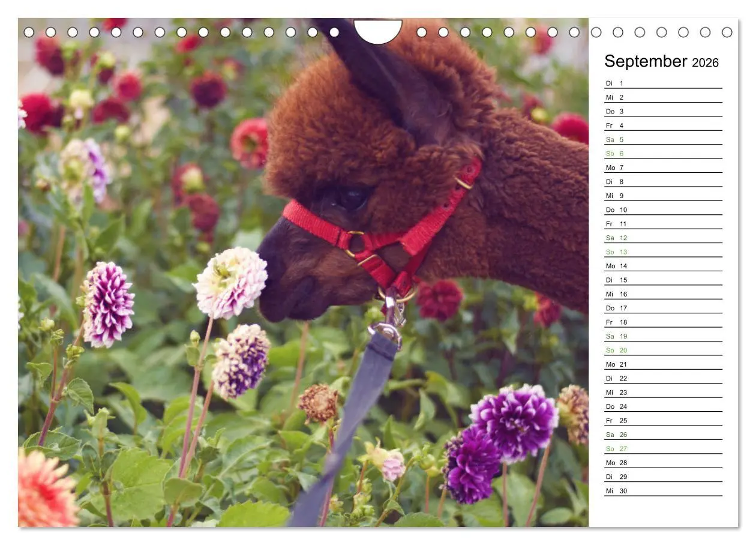
Task: Select the Sa 26 date row
Action: 663,433
